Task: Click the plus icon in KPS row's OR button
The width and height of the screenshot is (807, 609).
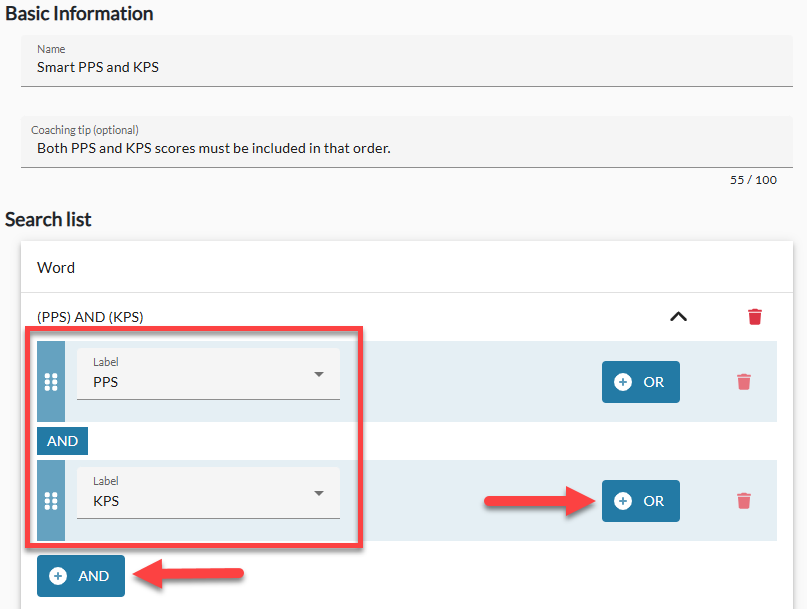Action: [x=623, y=501]
